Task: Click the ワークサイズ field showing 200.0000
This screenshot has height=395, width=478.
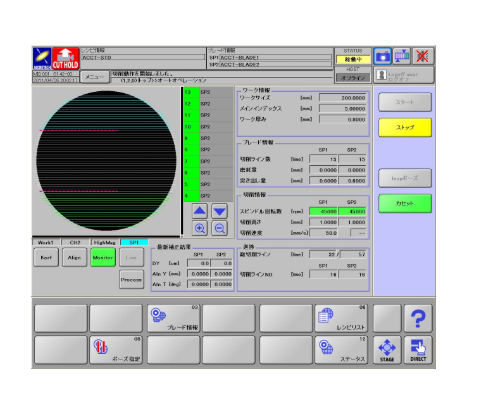Action: coord(343,98)
